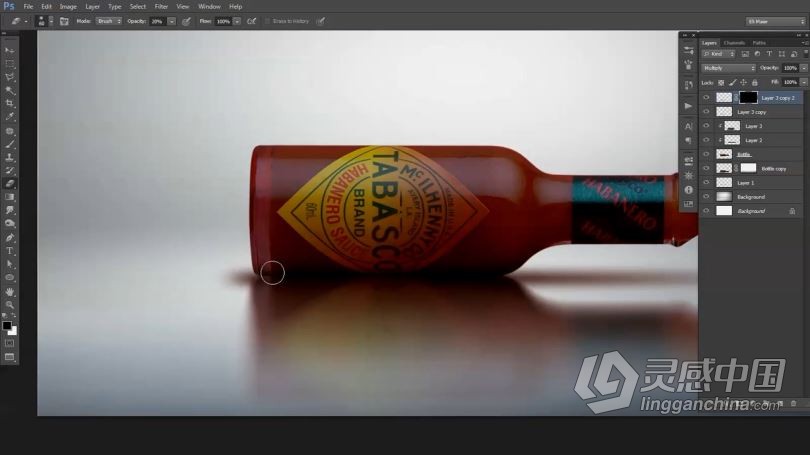Select the Dodge tool
Viewport: 810px width, 455px height.
pos(10,224)
